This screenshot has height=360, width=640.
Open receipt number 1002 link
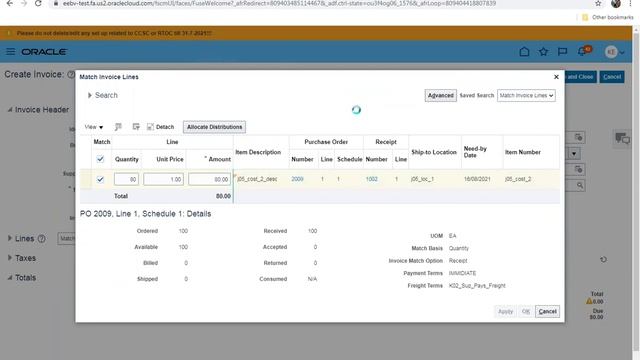pos(371,179)
